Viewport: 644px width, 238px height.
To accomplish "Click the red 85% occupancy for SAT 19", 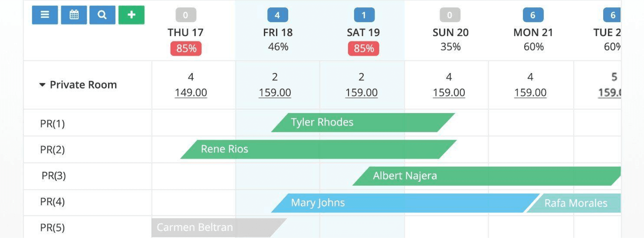I will point(364,48).
